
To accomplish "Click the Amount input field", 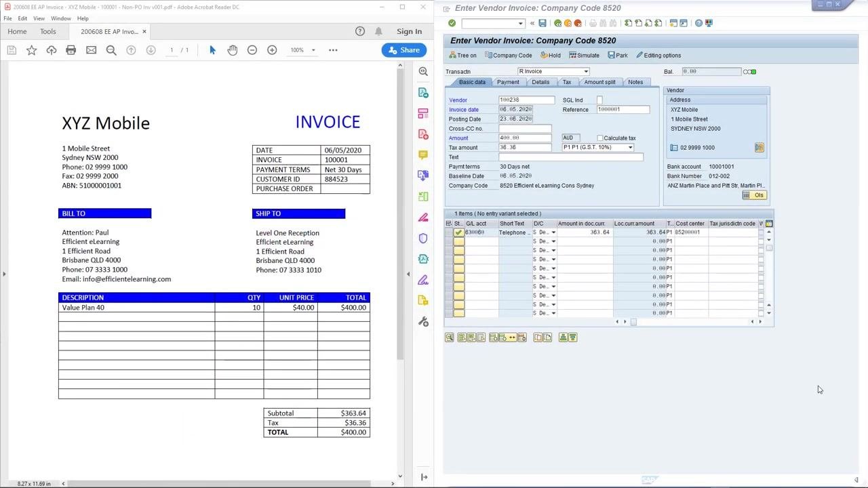I will (x=526, y=138).
